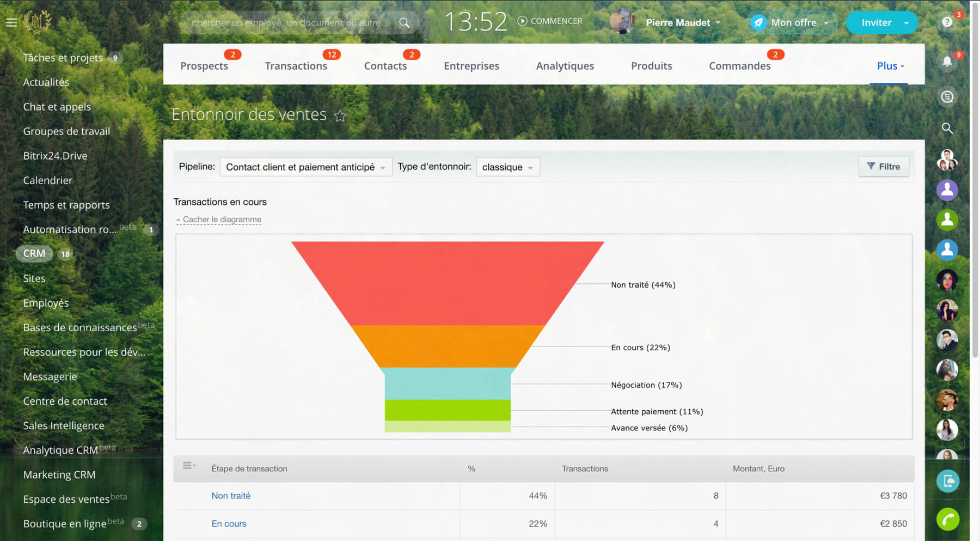
Task: Click the help question mark icon
Action: (x=947, y=22)
